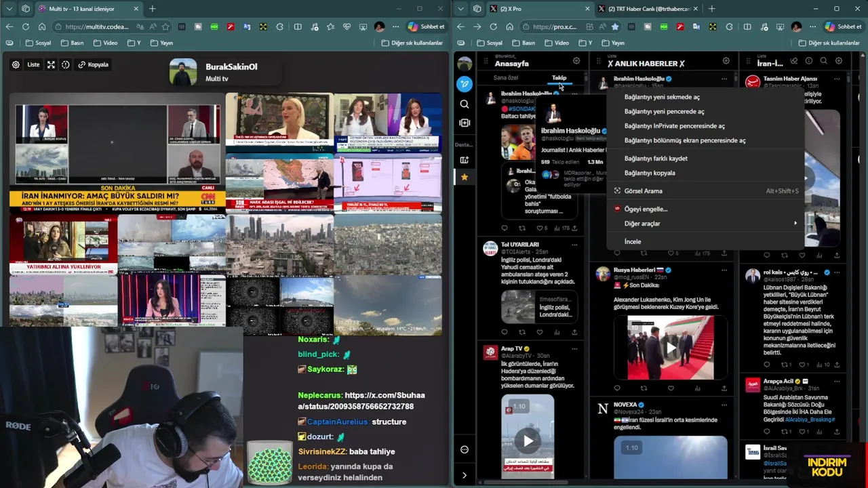Open profile avatar atop X Pro sidebar
Screen dimensions: 868x488
pyautogui.click(x=465, y=64)
